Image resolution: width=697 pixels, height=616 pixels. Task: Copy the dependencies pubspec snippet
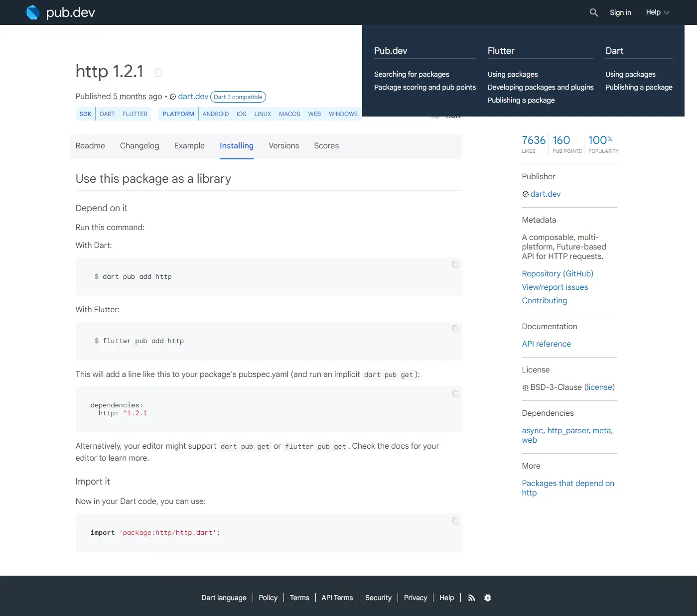click(x=455, y=393)
